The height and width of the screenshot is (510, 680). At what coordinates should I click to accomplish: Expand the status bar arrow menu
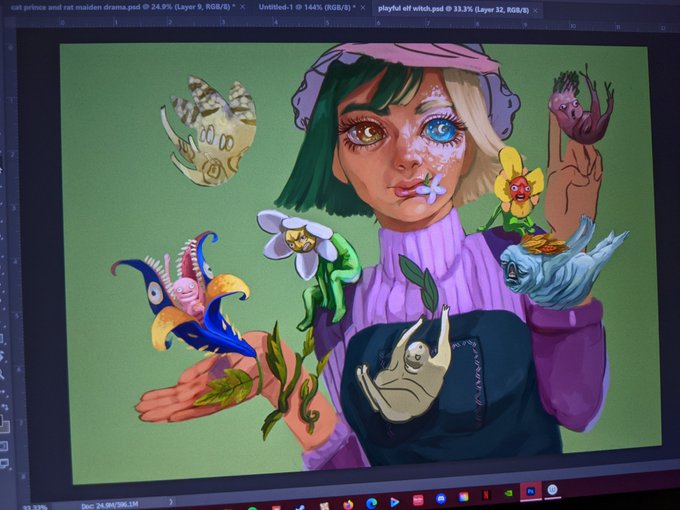[x=171, y=502]
